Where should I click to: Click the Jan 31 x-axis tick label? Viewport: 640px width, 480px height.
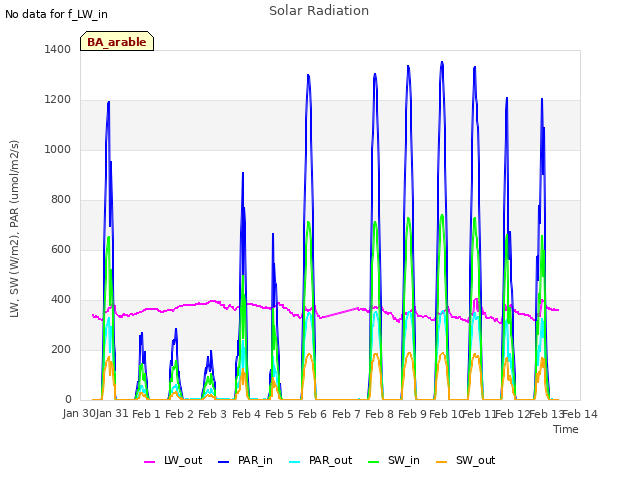coord(112,414)
